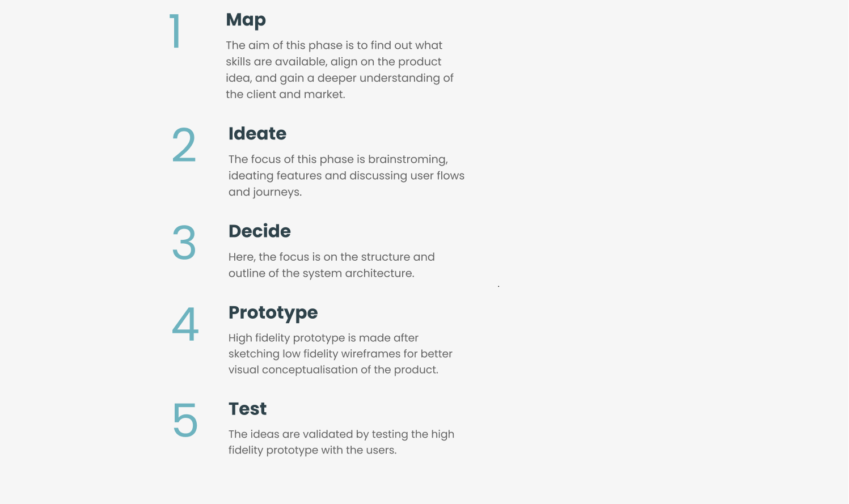This screenshot has height=504, width=849.
Task: Click the large number 3 numeral
Action: [x=184, y=243]
